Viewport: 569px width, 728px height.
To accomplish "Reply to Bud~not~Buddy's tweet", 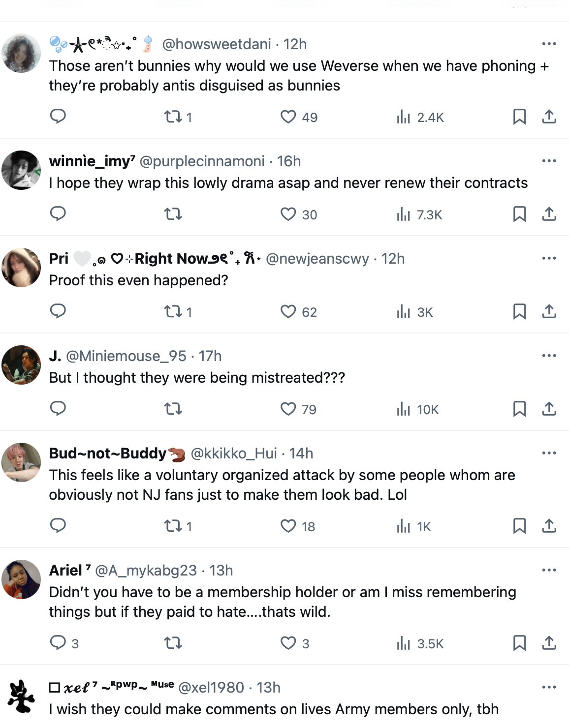I will pos(58,526).
